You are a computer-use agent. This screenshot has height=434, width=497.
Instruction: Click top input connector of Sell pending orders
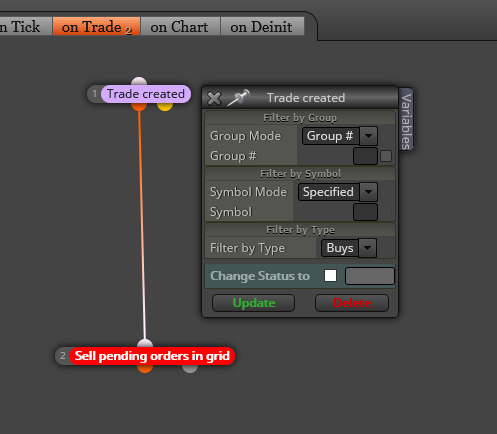(x=145, y=343)
